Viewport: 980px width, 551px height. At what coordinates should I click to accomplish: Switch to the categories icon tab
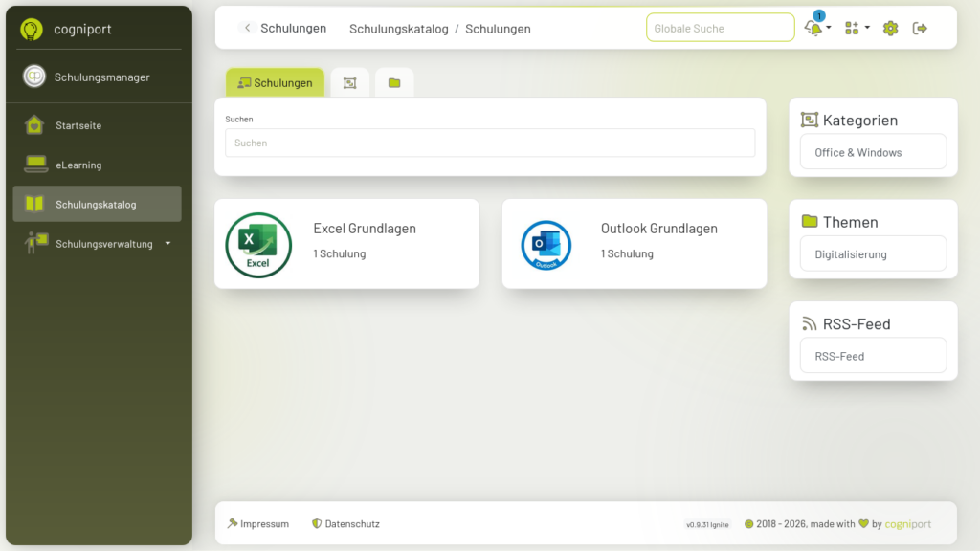click(x=350, y=82)
